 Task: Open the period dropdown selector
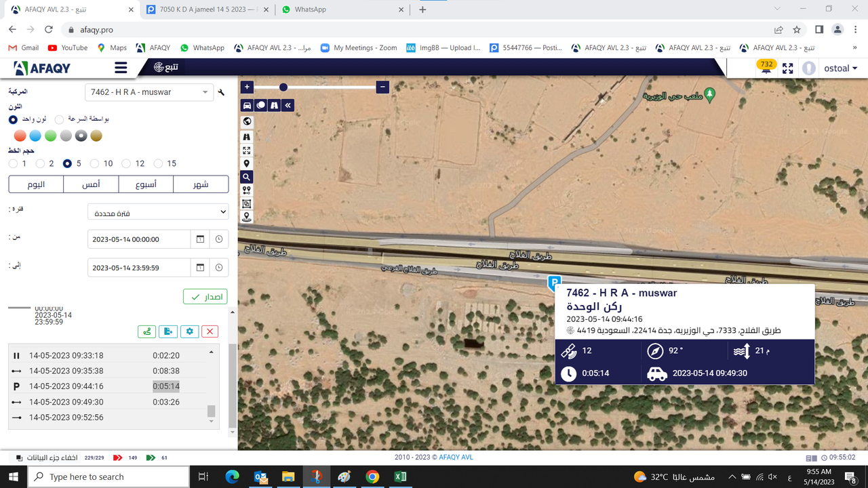[158, 212]
